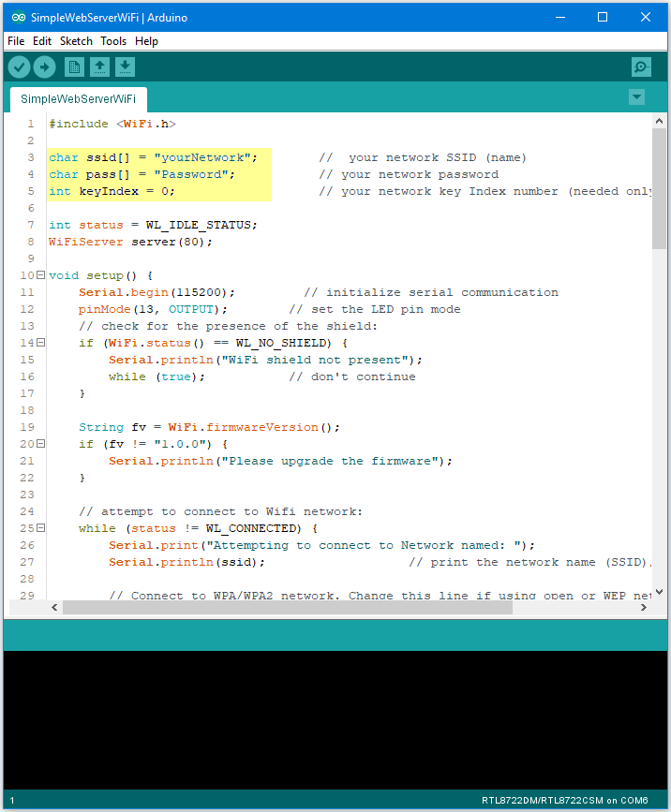Open the Serial Monitor magnifier icon
The image size is (671, 812).
[x=641, y=67]
